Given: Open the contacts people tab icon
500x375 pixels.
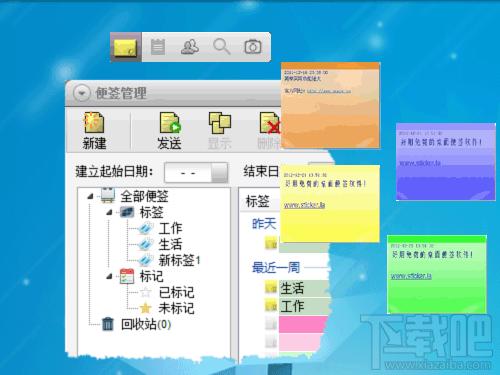Looking at the screenshot, I should [190, 47].
